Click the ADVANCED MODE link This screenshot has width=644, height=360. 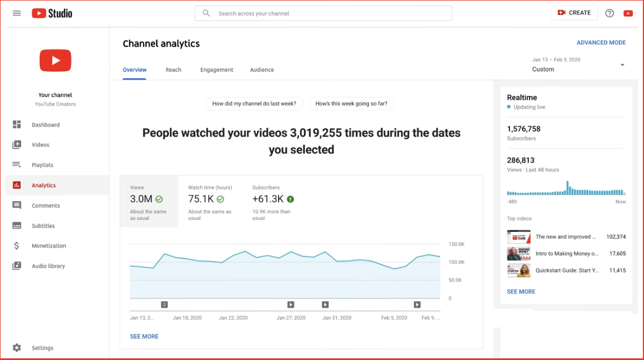pos(601,42)
